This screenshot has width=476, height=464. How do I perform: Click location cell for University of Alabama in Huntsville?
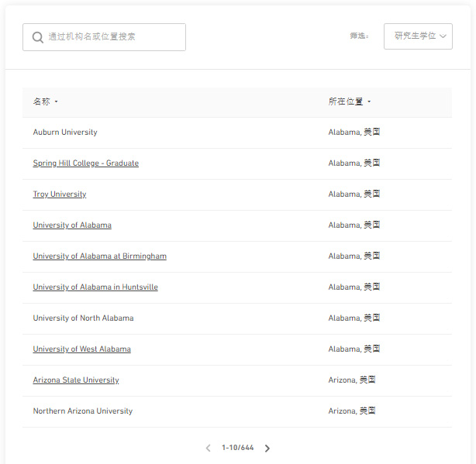point(354,287)
